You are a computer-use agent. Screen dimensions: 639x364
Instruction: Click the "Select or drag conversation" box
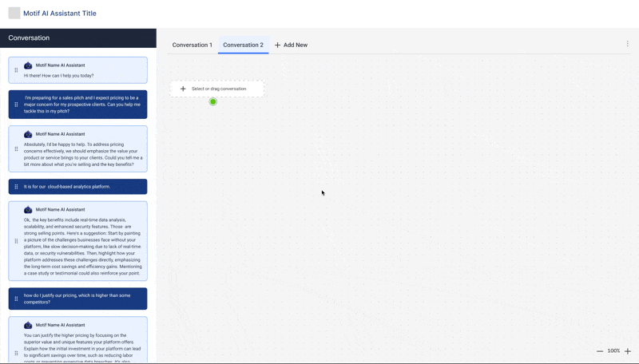(217, 89)
